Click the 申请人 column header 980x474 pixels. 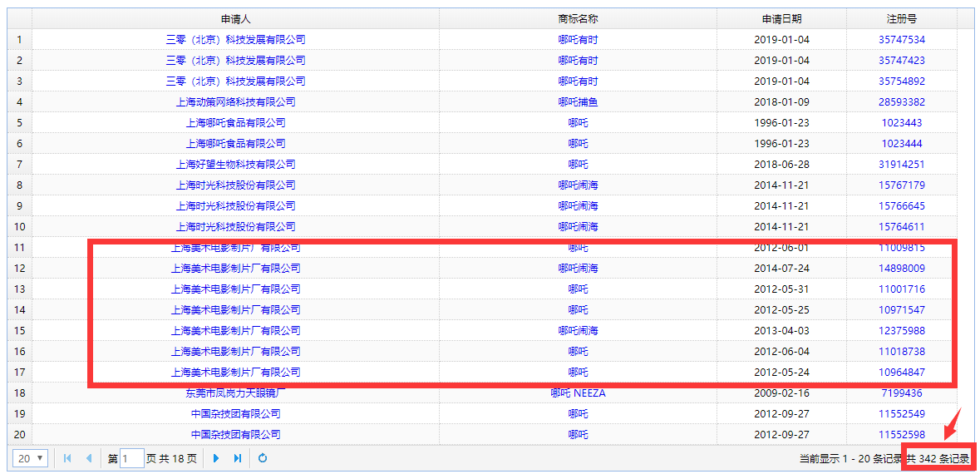tap(235, 18)
